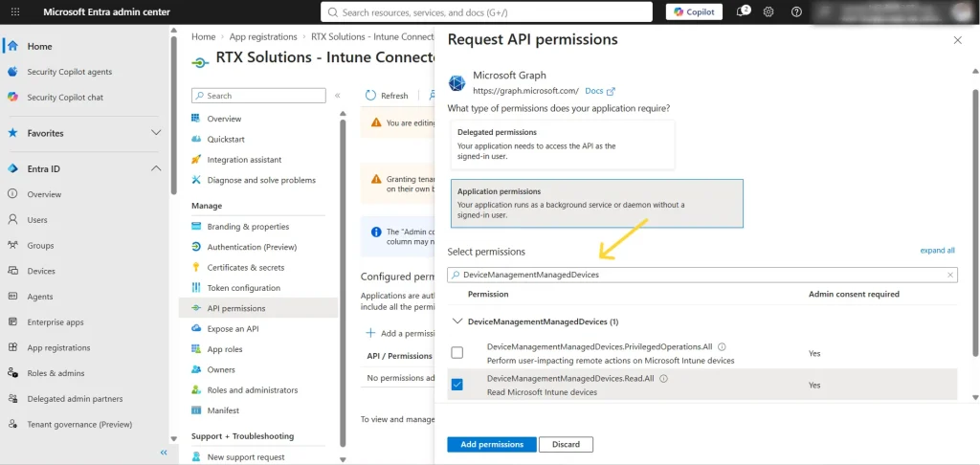Open Roles and administrators
This screenshot has height=465, width=980.
253,390
